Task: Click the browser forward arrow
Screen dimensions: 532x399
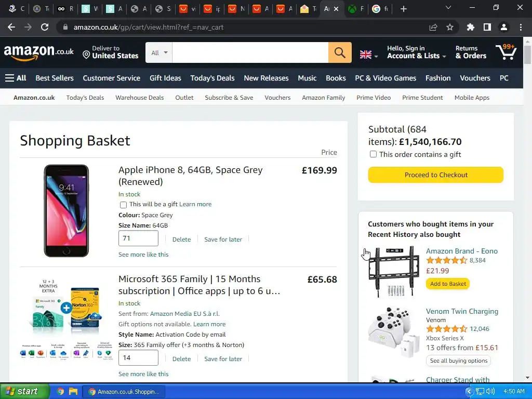Action: [x=28, y=27]
